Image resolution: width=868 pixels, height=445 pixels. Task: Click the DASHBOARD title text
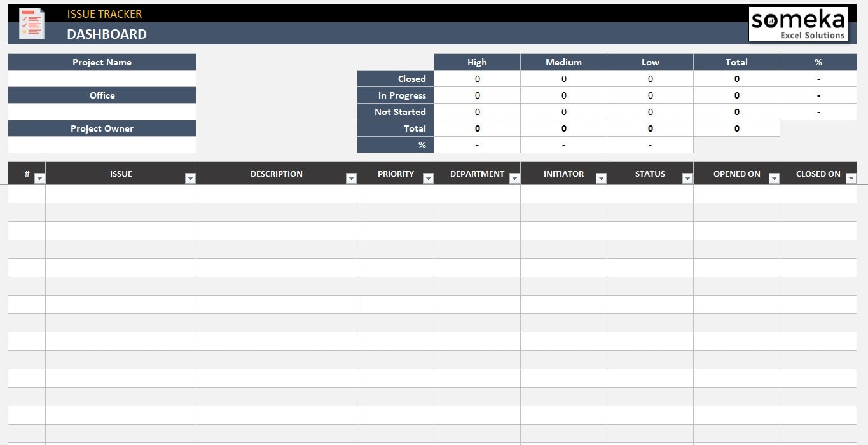coord(107,34)
